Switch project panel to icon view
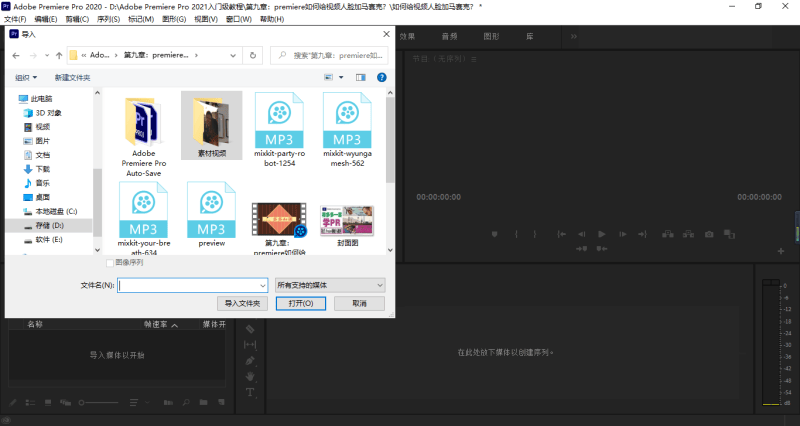The height and width of the screenshot is (426, 800). click(48, 403)
